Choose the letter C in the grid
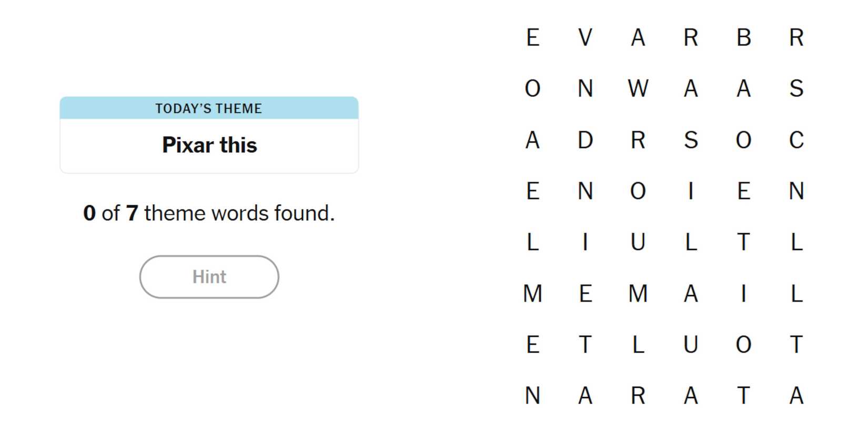Viewport: 868px width, 434px height. (796, 140)
